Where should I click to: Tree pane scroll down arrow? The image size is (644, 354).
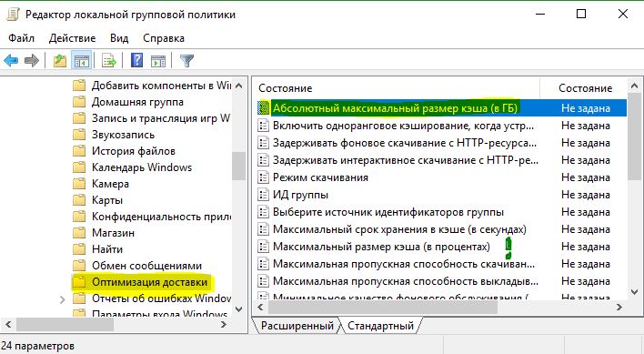[x=239, y=309]
